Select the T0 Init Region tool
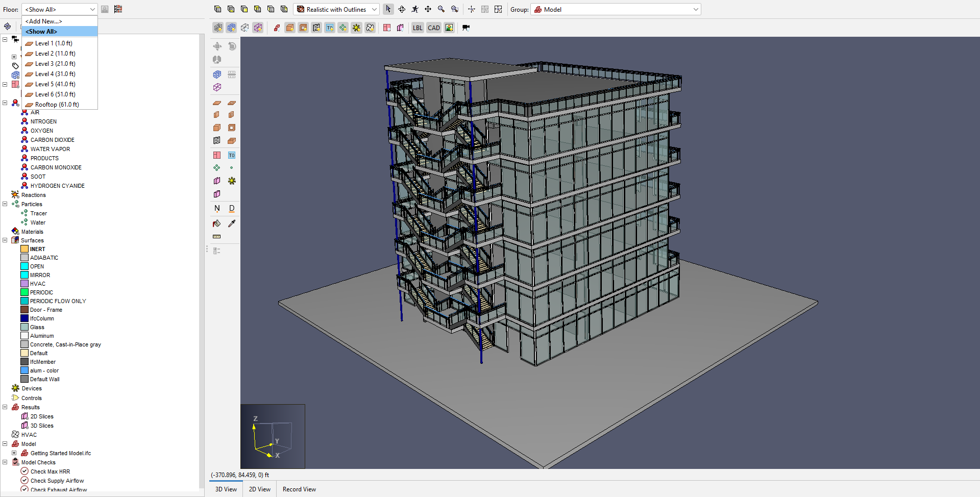The height and width of the screenshot is (497, 980). (232, 155)
